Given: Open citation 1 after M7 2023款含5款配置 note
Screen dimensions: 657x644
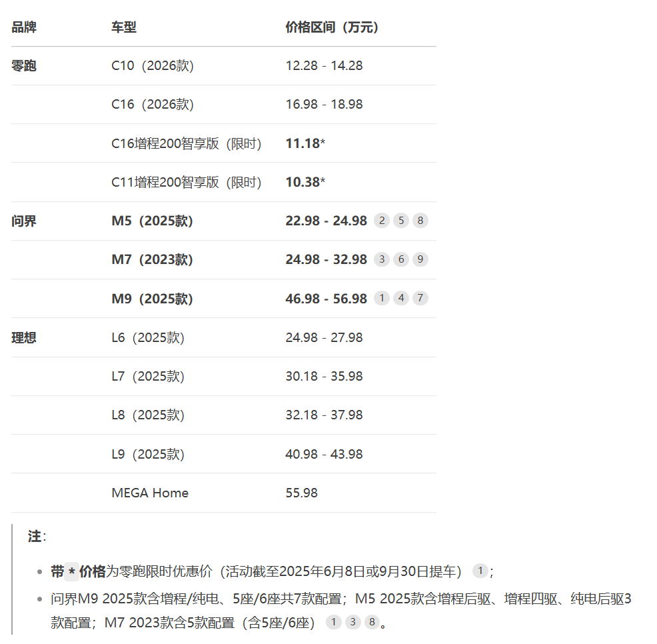Looking at the screenshot, I should (x=334, y=622).
